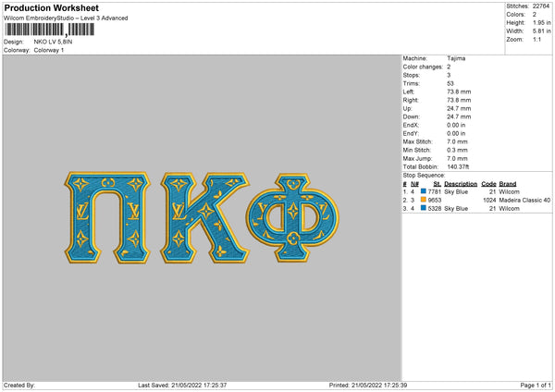This screenshot has width=555, height=392.
Task: Click code '1024' in row 2
Action: (489, 201)
